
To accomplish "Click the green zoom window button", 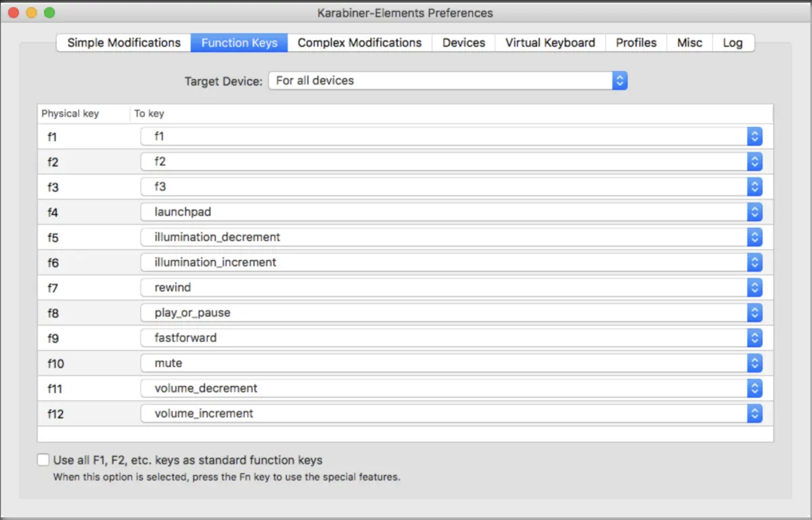I will (x=49, y=13).
